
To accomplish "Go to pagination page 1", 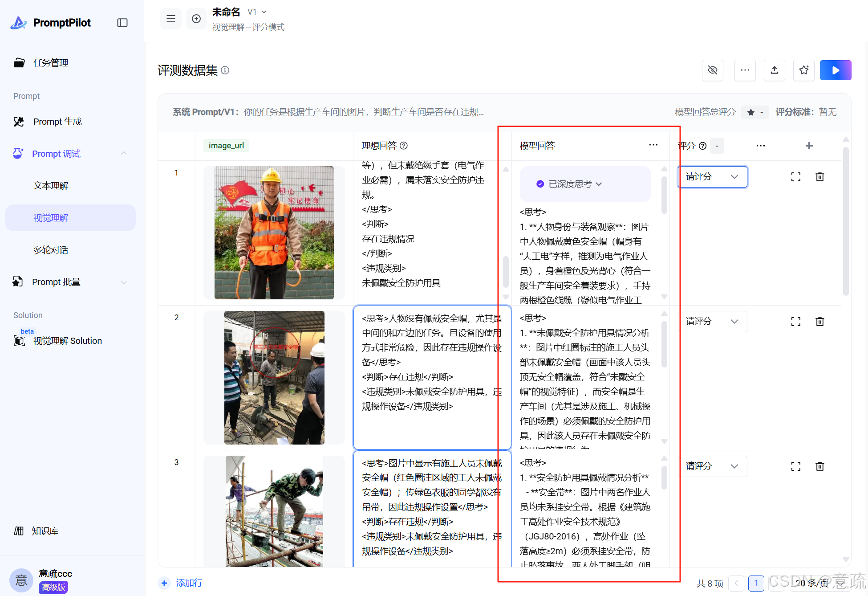I will click(756, 583).
